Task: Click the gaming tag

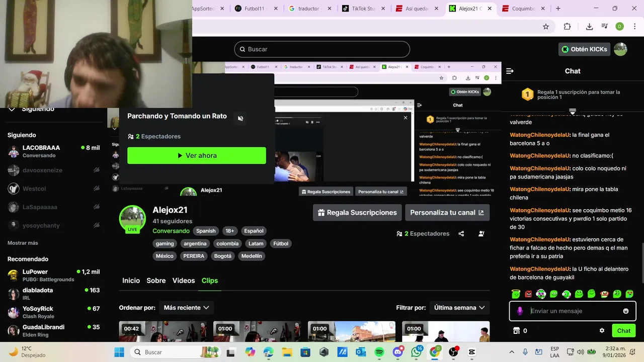Action: pos(165,243)
